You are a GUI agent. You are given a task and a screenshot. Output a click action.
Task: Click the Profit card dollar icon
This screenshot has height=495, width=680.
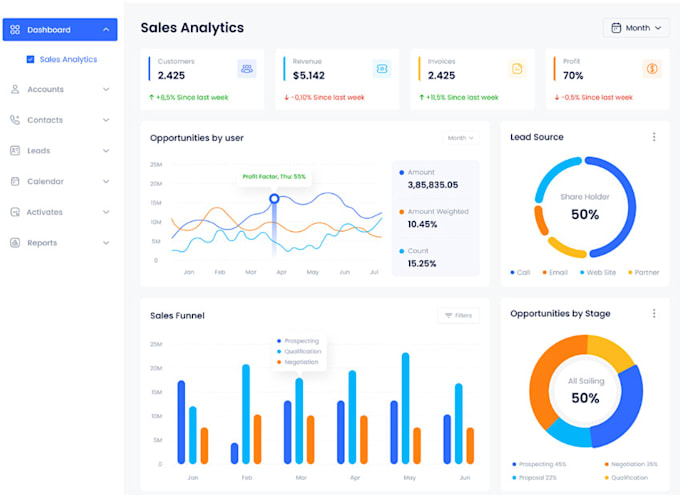click(652, 69)
